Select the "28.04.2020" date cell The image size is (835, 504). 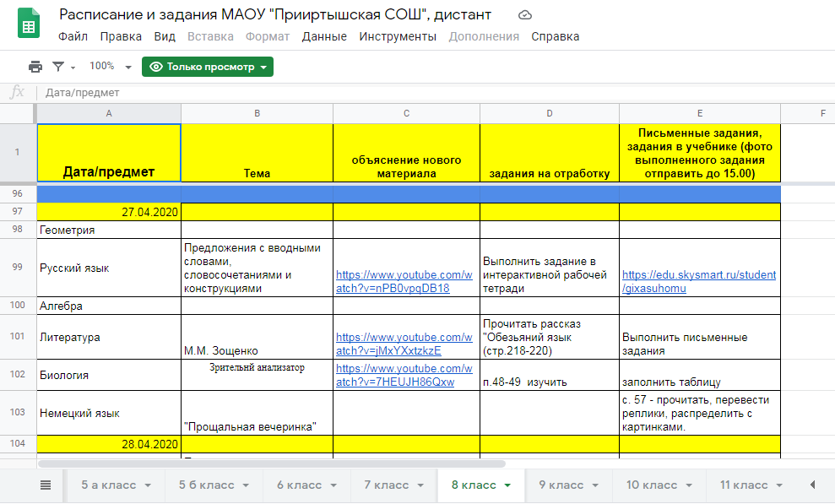point(109,444)
